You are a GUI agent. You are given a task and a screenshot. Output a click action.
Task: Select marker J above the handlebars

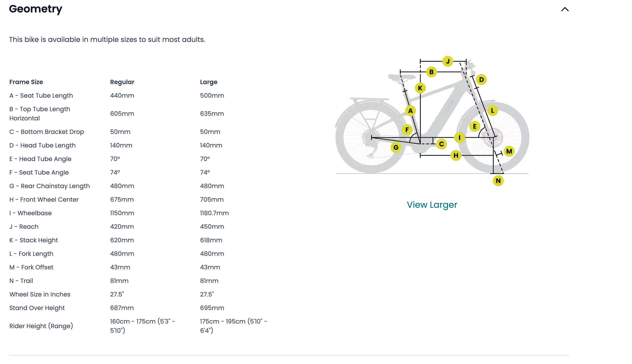[448, 61]
